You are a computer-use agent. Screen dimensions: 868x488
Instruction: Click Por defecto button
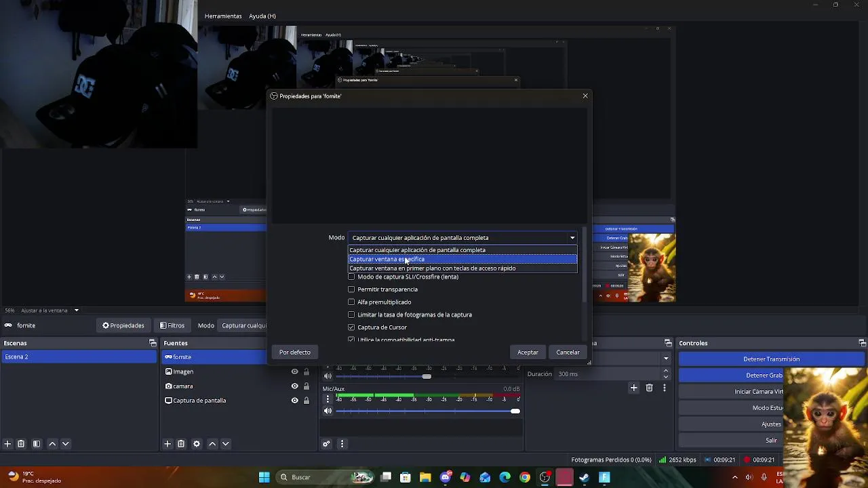(295, 352)
